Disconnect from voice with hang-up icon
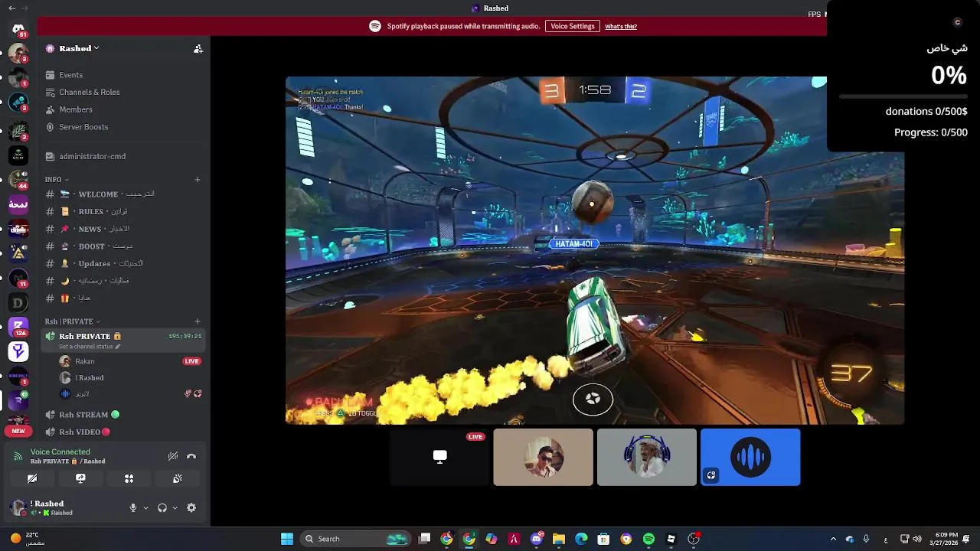The height and width of the screenshot is (551, 980). click(191, 456)
